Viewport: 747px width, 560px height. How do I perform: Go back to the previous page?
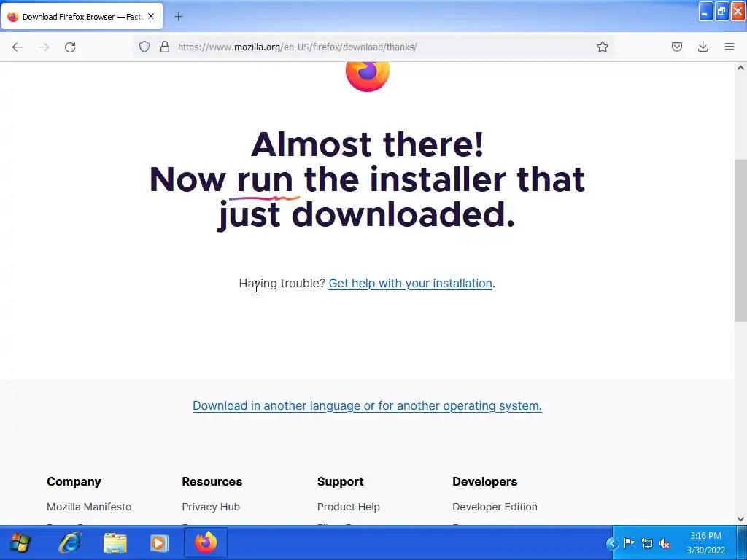click(x=18, y=47)
